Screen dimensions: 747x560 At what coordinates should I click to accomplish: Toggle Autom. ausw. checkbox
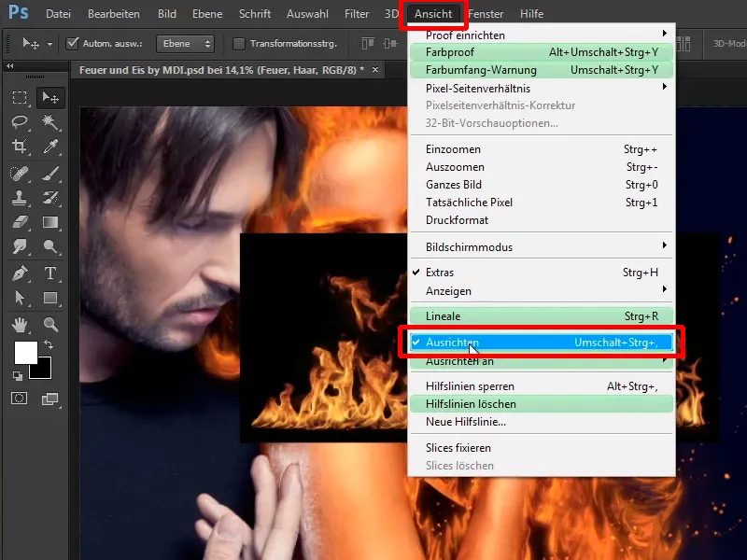pyautogui.click(x=72, y=44)
